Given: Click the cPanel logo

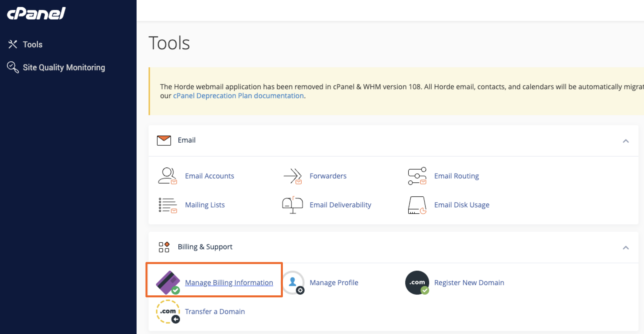Looking at the screenshot, I should pyautogui.click(x=36, y=13).
